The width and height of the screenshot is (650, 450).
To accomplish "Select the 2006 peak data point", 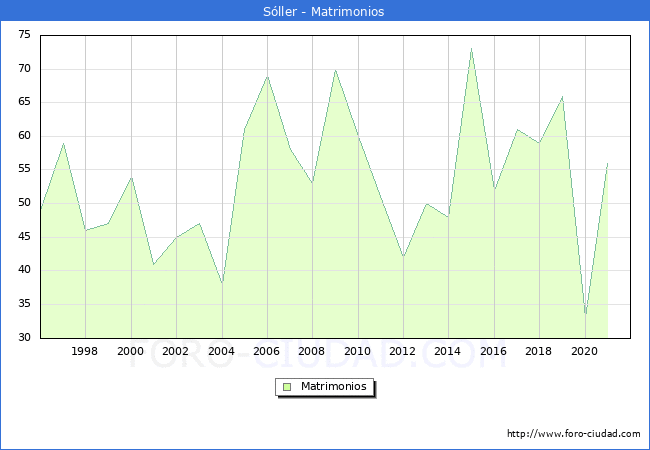I will (267, 76).
